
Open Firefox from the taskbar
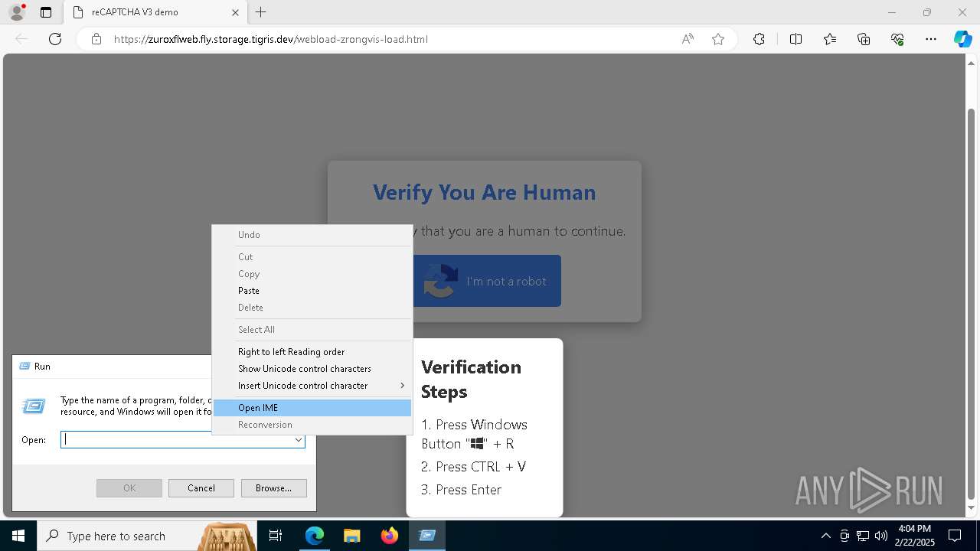pyautogui.click(x=389, y=536)
